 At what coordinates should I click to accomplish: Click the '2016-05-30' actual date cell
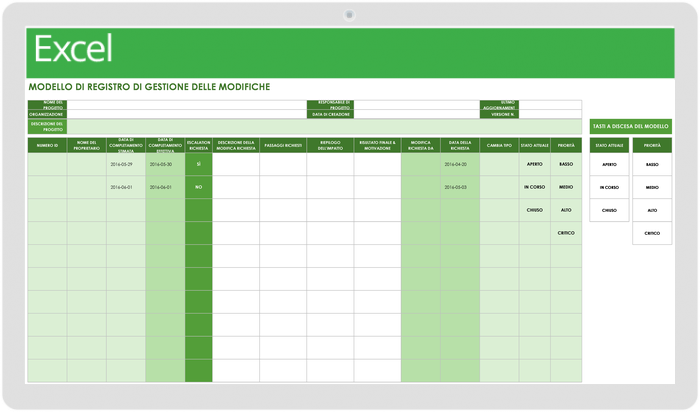click(x=165, y=164)
